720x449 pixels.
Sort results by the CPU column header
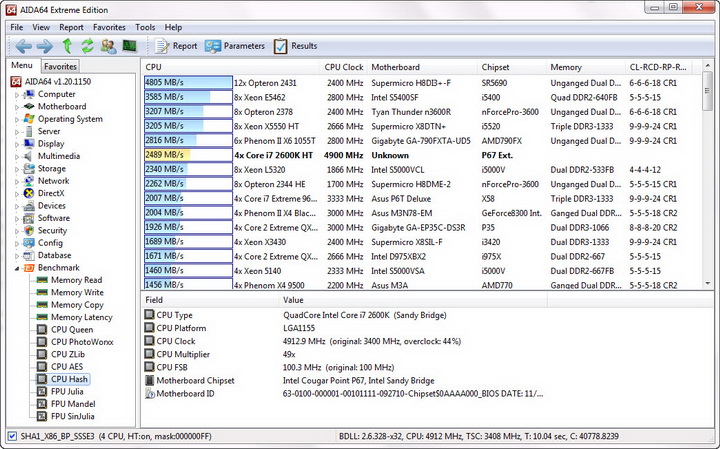click(x=230, y=67)
